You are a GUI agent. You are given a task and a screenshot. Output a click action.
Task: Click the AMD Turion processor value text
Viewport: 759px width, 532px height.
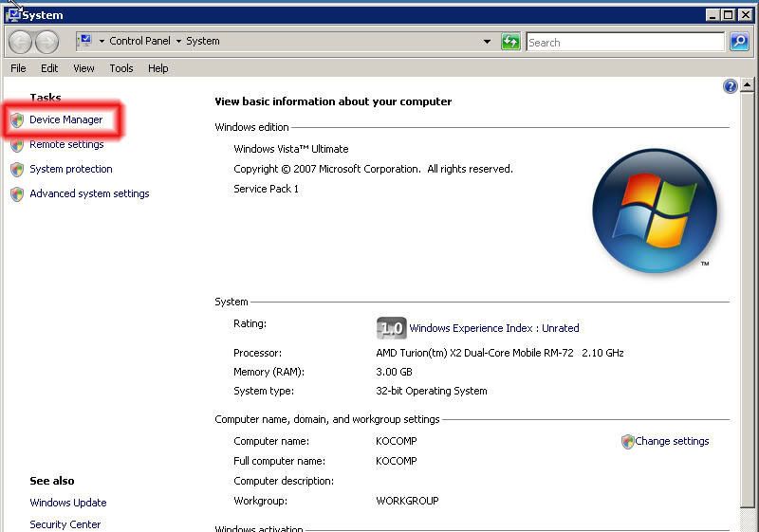pos(500,353)
